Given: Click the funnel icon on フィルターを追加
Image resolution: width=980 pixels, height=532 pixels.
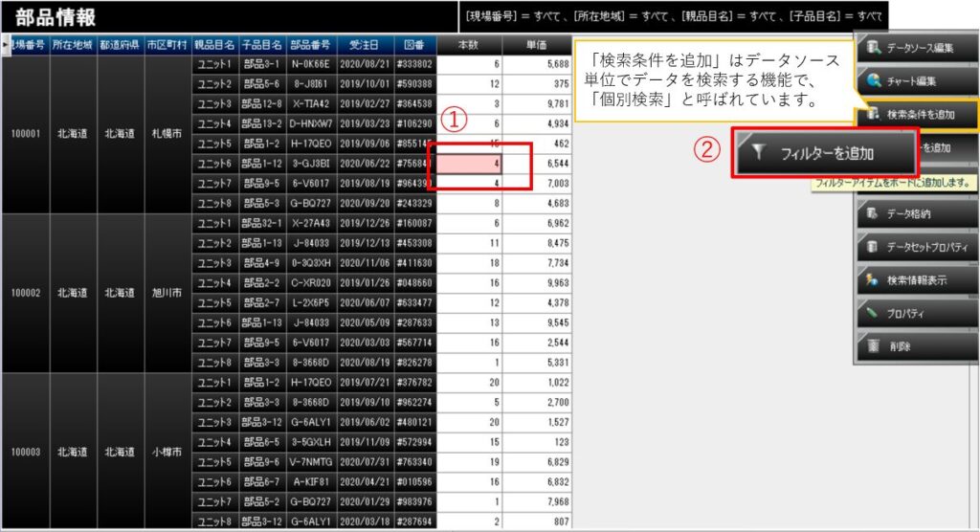Looking at the screenshot, I should 757,153.
